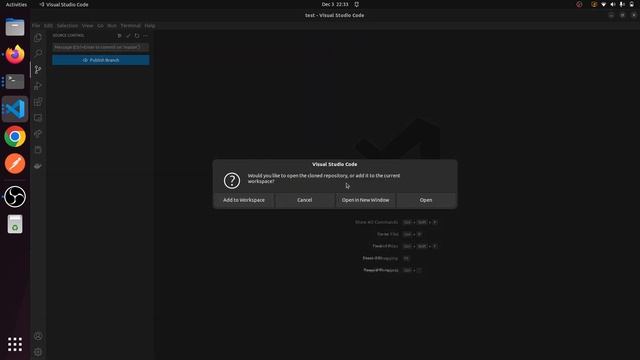Launch Files from the Ubuntu dock
This screenshot has height=360, width=640.
point(15,27)
